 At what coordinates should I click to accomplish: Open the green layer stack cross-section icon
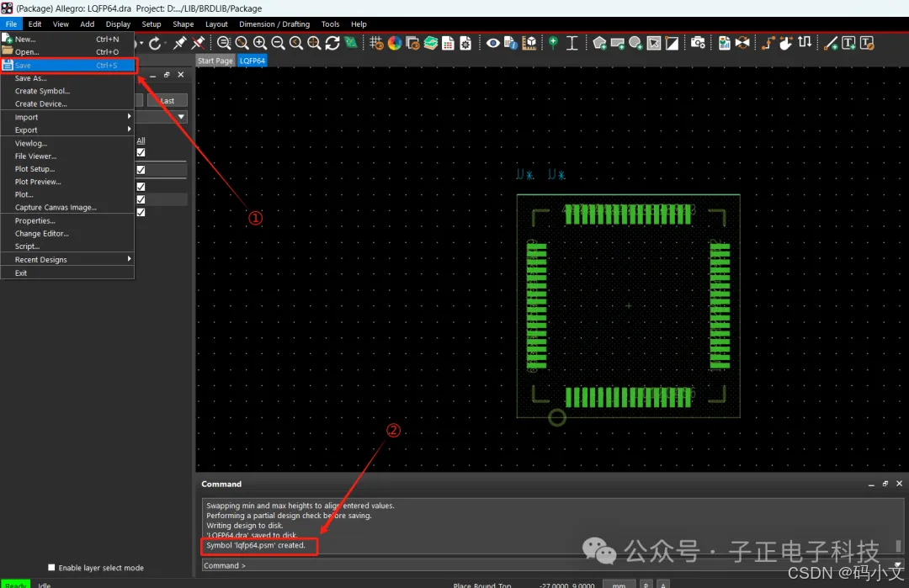(x=431, y=44)
